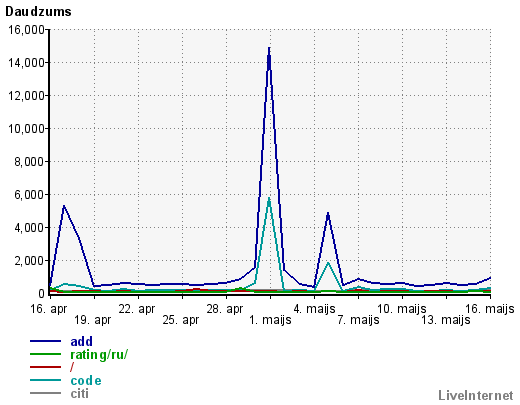Click the 'rating/ru/' legend label
Image resolution: width=520 pixels, height=405 pixels.
99,354
